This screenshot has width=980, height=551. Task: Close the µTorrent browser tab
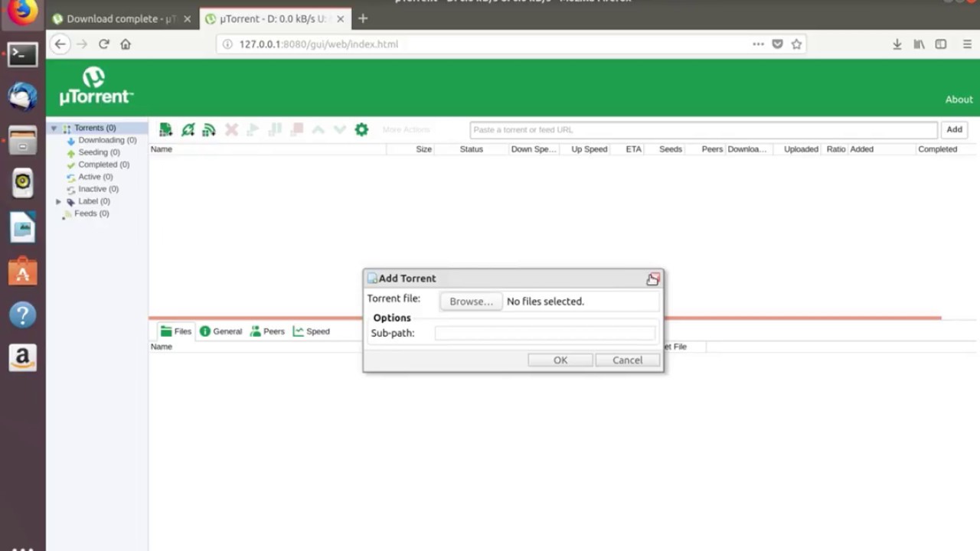click(x=340, y=18)
